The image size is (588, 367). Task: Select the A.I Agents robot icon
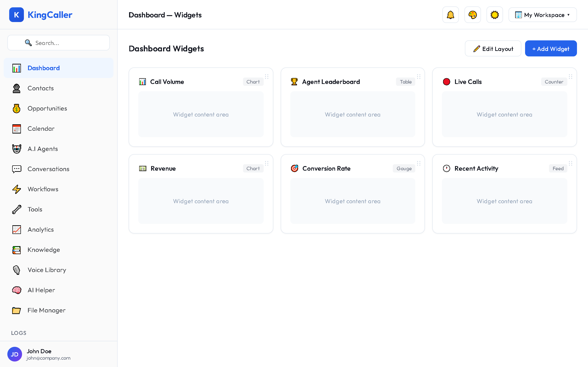point(16,149)
